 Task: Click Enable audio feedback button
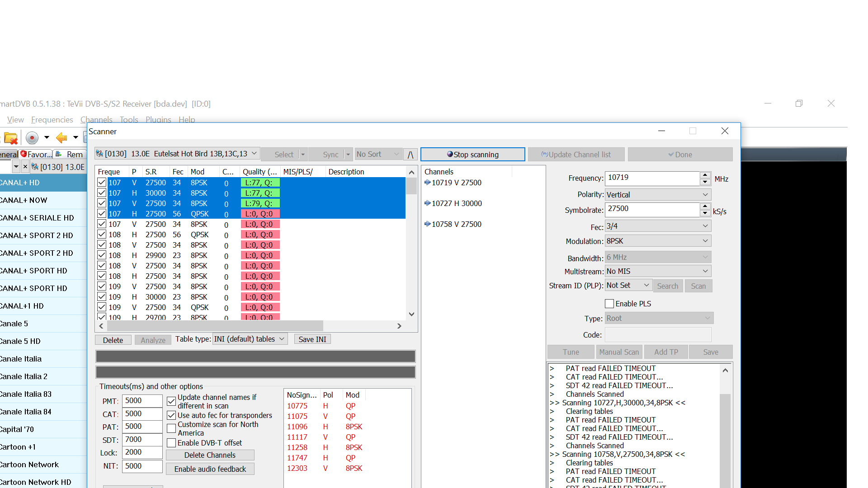pyautogui.click(x=210, y=469)
